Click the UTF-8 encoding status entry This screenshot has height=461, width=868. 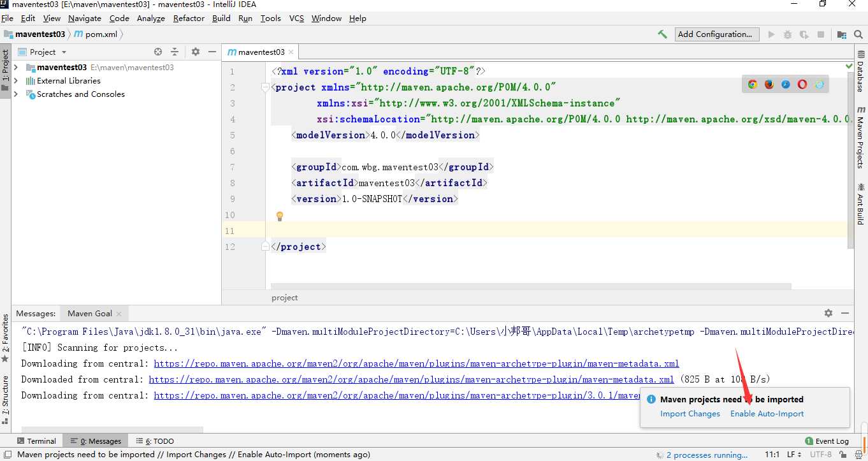[x=821, y=455]
